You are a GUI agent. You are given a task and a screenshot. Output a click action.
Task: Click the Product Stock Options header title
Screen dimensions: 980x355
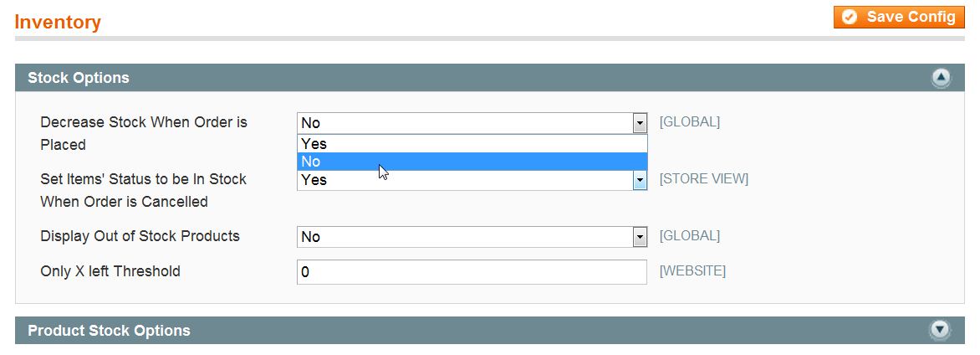[109, 331]
